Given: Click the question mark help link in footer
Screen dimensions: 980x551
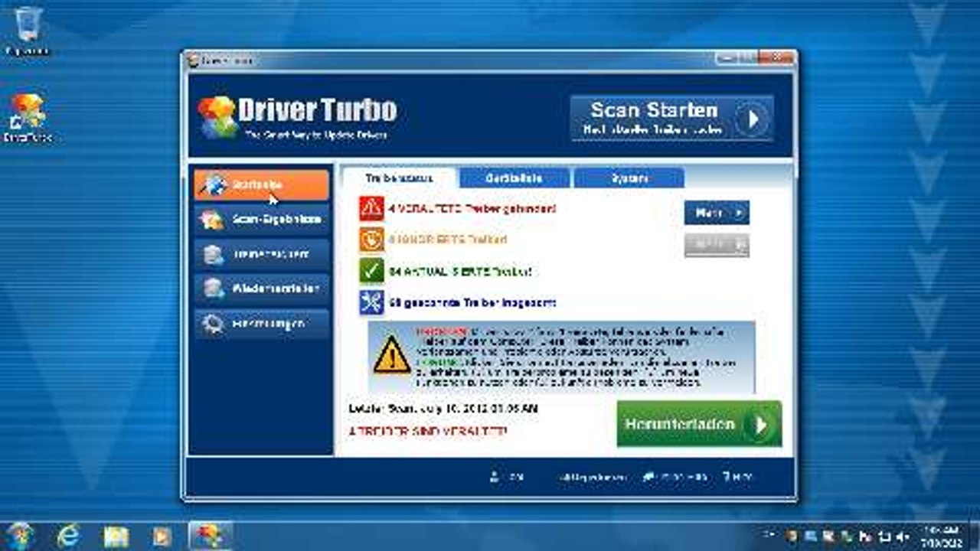Looking at the screenshot, I should (x=737, y=477).
